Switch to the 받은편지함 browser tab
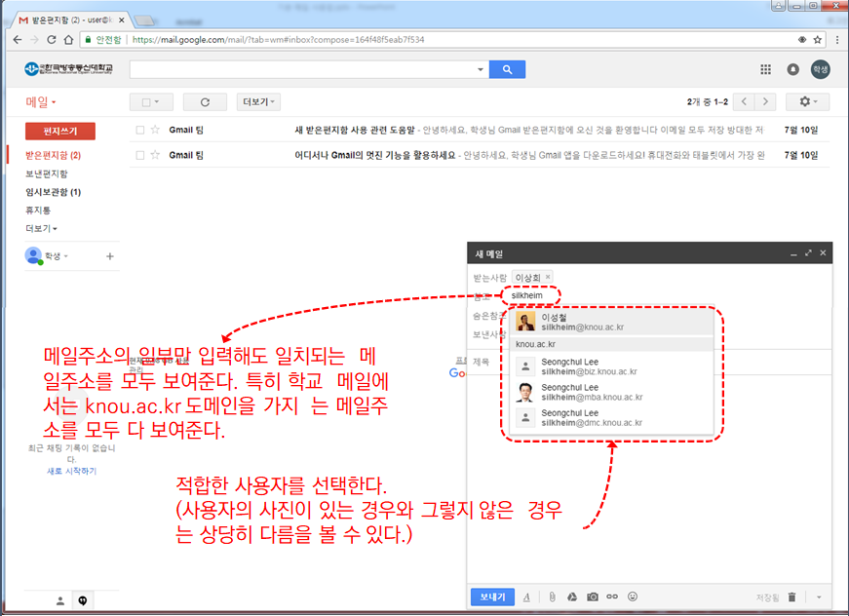Image resolution: width=849 pixels, height=616 pixels. point(70,20)
